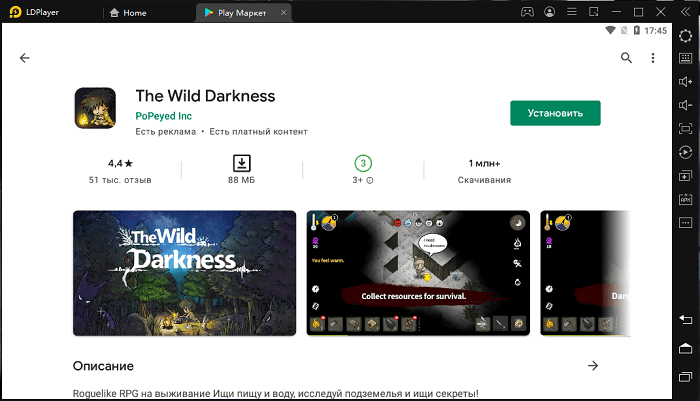Click the 51 тыс. отзыв reviews count
The width and height of the screenshot is (700, 401).
click(x=120, y=180)
